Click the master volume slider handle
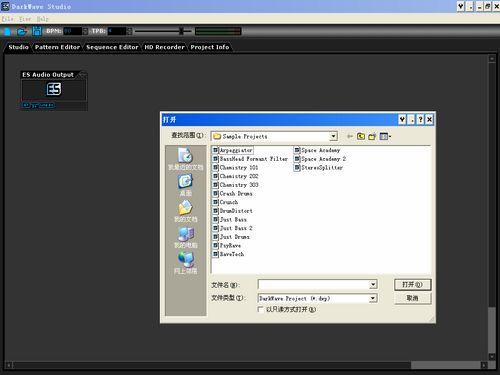 [x=181, y=31]
